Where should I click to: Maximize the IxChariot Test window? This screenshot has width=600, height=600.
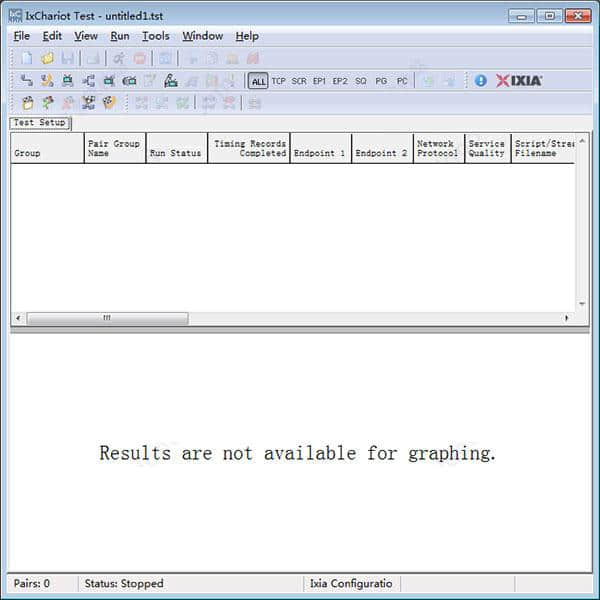[549, 16]
